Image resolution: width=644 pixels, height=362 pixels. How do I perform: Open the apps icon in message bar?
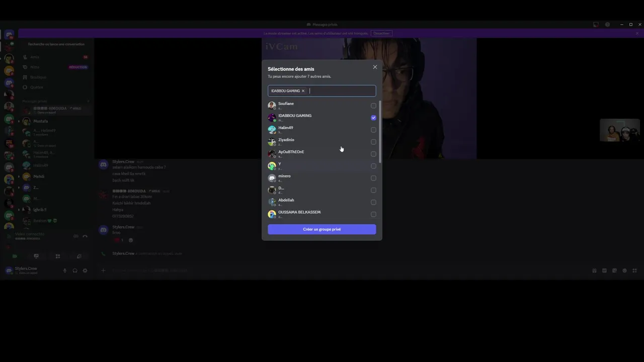point(634,270)
